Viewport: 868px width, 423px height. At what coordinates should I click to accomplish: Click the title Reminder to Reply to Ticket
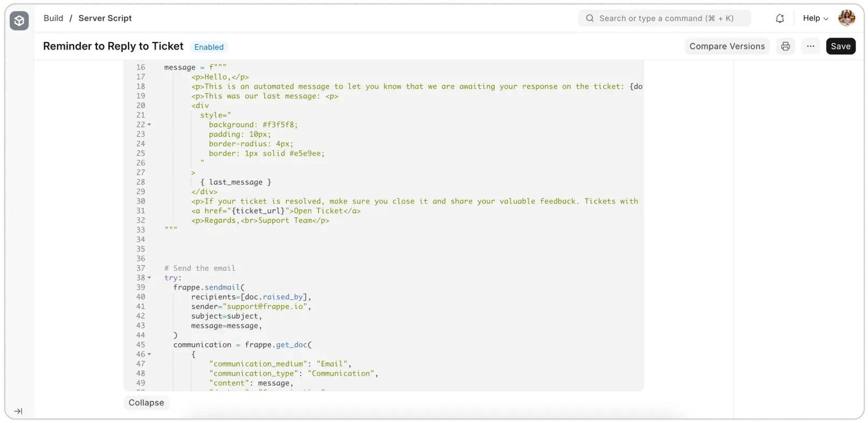click(x=113, y=46)
